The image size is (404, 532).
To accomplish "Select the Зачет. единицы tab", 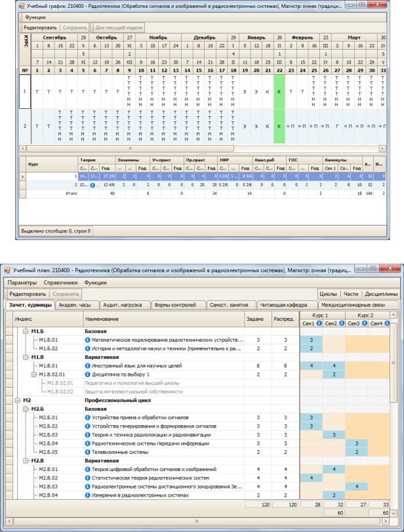I will pos(31,304).
